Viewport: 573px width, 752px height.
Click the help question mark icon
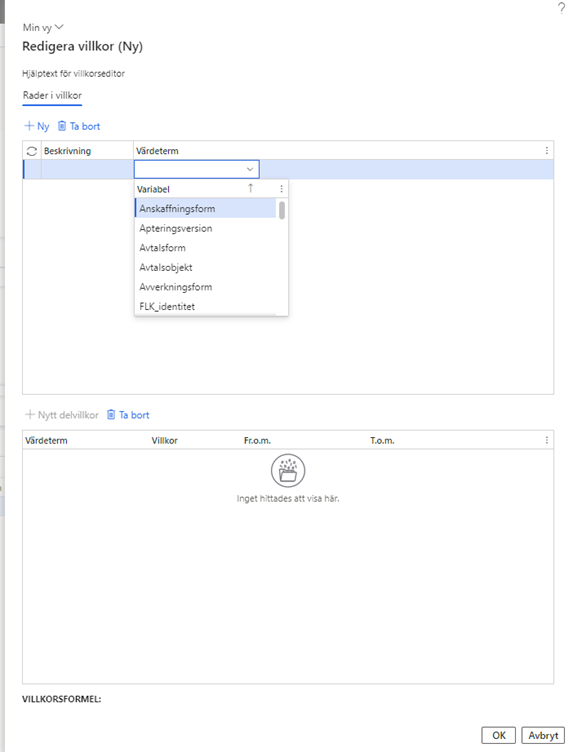coord(561,8)
